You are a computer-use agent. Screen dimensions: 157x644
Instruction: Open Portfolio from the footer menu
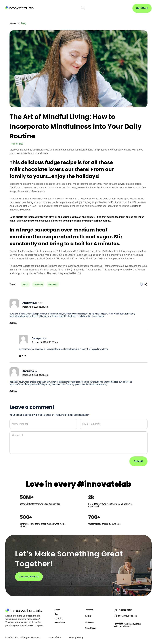tap(58, 618)
